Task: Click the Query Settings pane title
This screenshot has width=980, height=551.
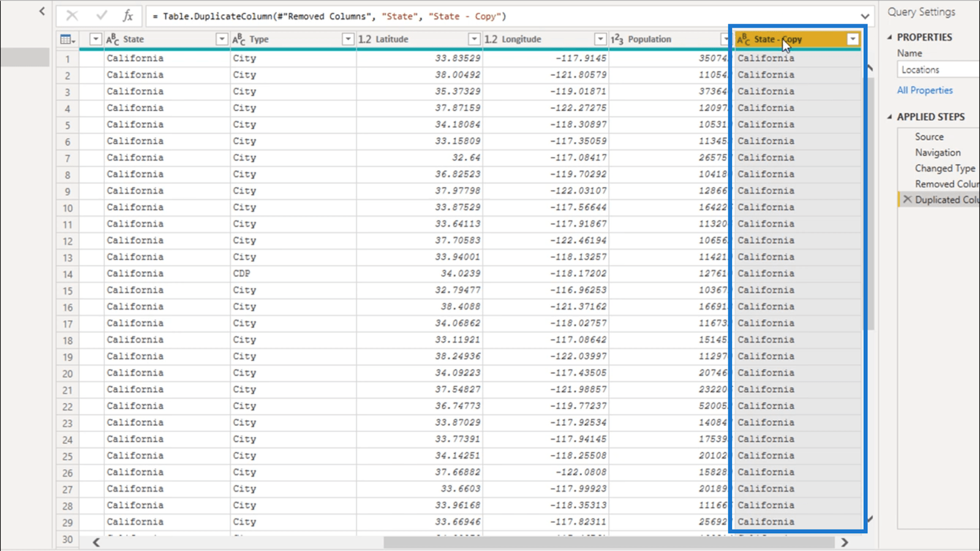Action: point(921,12)
